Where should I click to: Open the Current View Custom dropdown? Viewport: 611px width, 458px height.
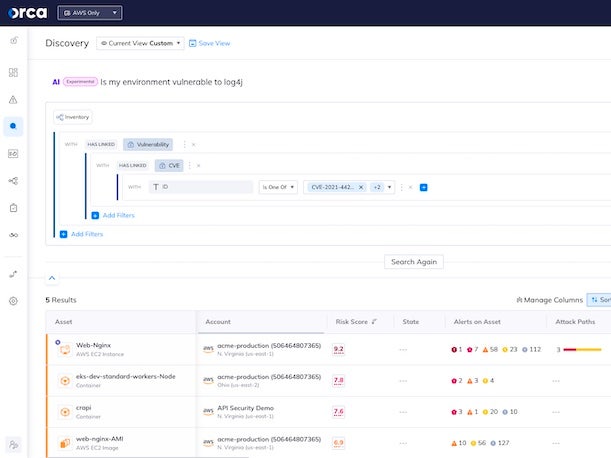coord(141,43)
